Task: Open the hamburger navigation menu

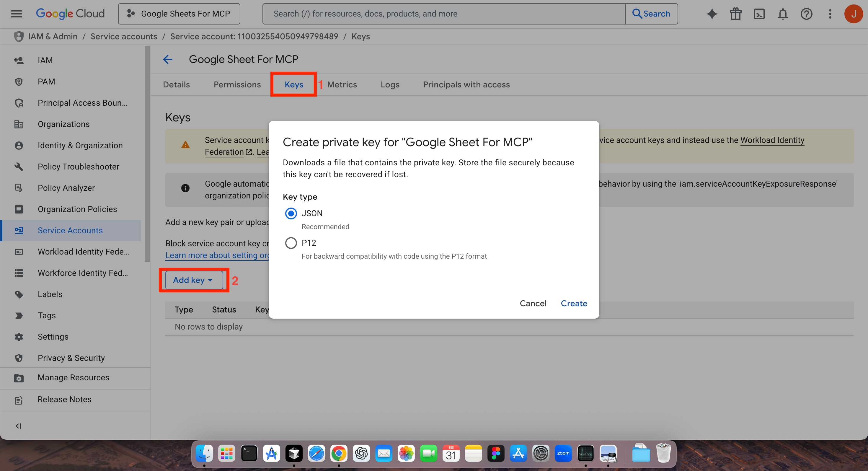Action: (x=16, y=14)
